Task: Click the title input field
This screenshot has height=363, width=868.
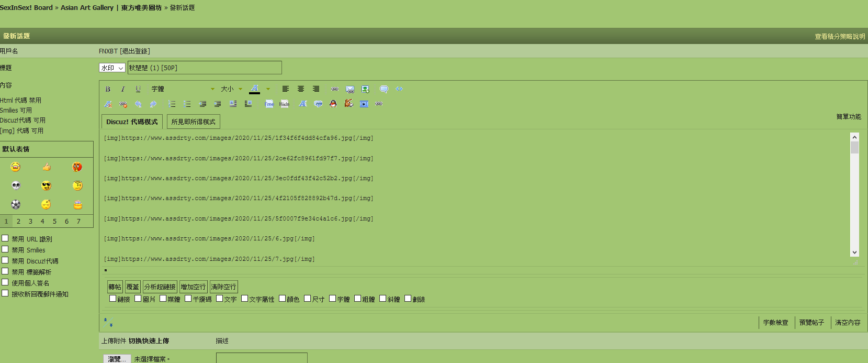Action: [x=205, y=68]
